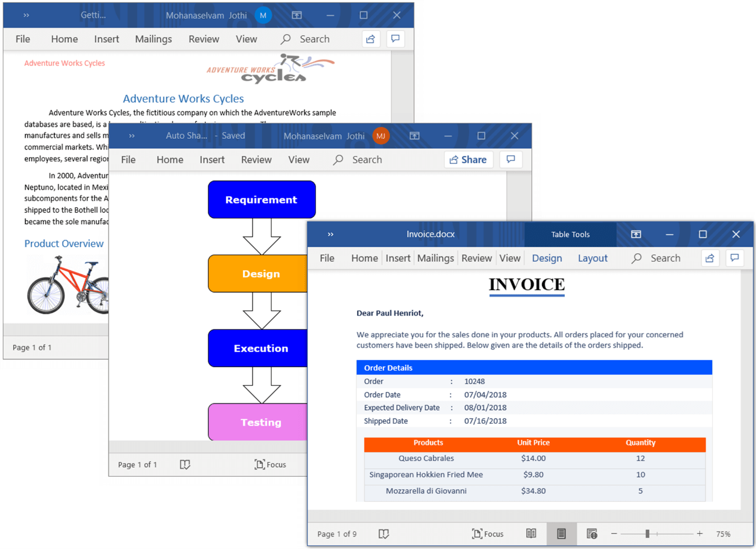Open comments icon in Adventure Works window

[395, 39]
